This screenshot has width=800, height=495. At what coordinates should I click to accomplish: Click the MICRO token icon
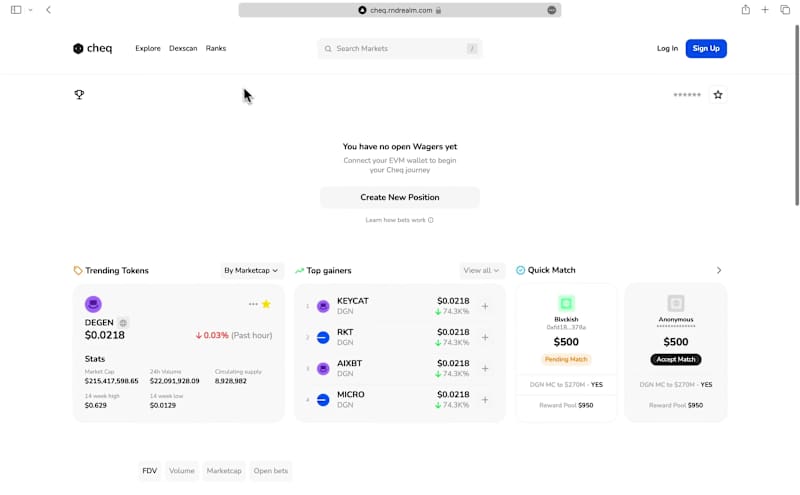[323, 400]
